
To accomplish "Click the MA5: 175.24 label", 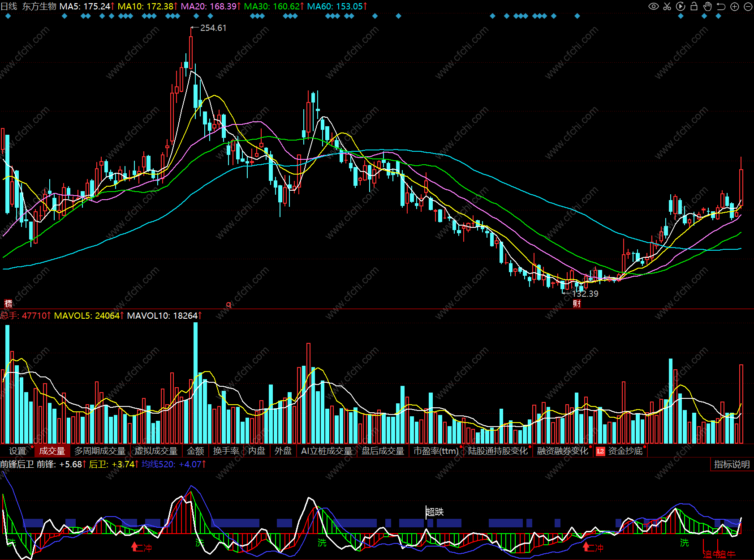I will click(x=87, y=6).
